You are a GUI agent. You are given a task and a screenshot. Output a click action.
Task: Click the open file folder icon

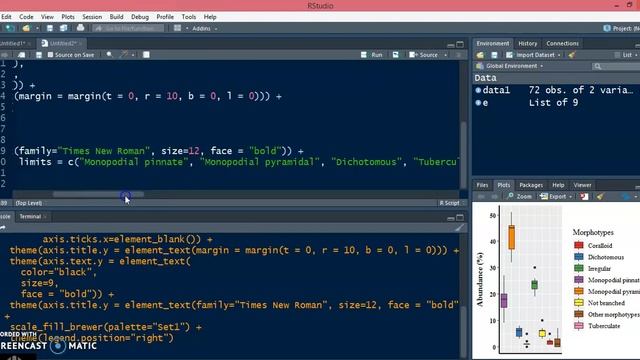point(26,28)
